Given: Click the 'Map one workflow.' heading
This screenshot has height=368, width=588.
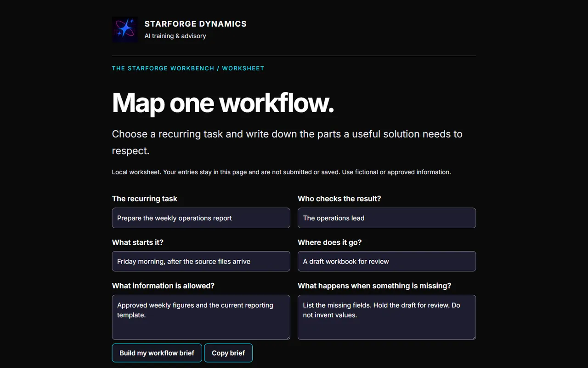Looking at the screenshot, I should (223, 103).
